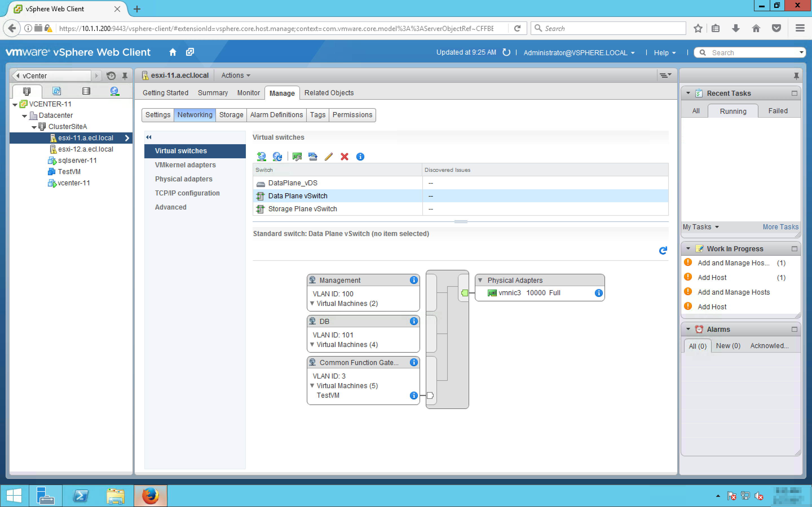The height and width of the screenshot is (507, 812).
Task: Refresh the Data Plane vSwitch diagram
Action: (x=663, y=250)
